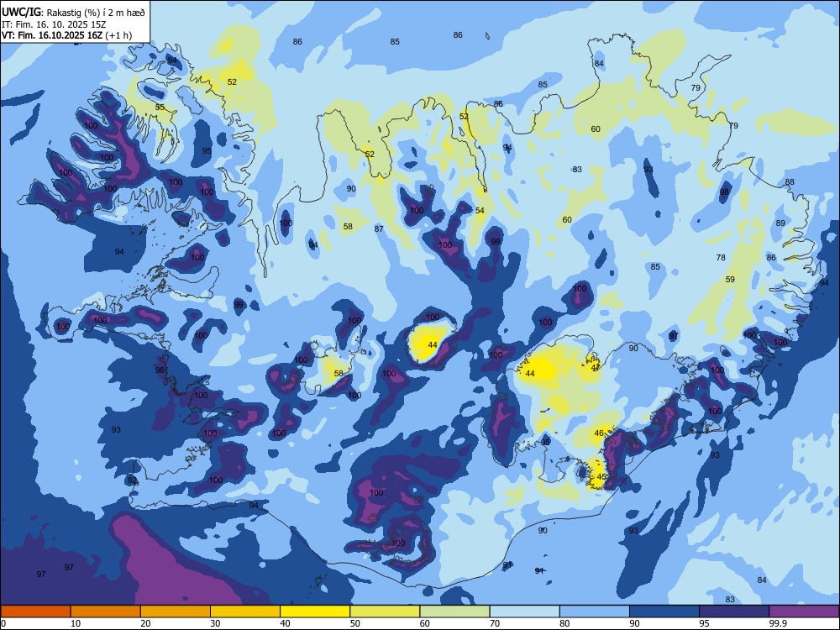Click the legend scale label '30'

tap(215, 623)
